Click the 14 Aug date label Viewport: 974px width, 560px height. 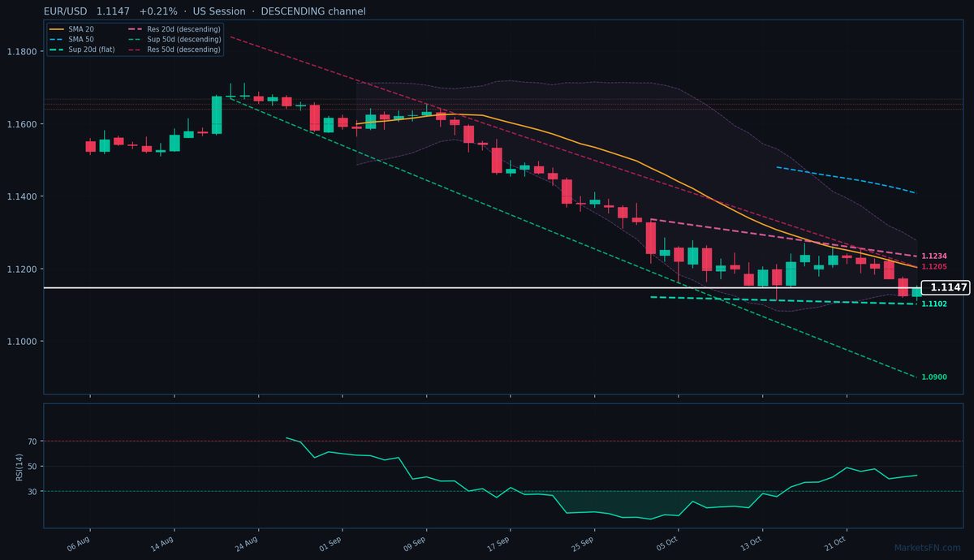(x=162, y=544)
